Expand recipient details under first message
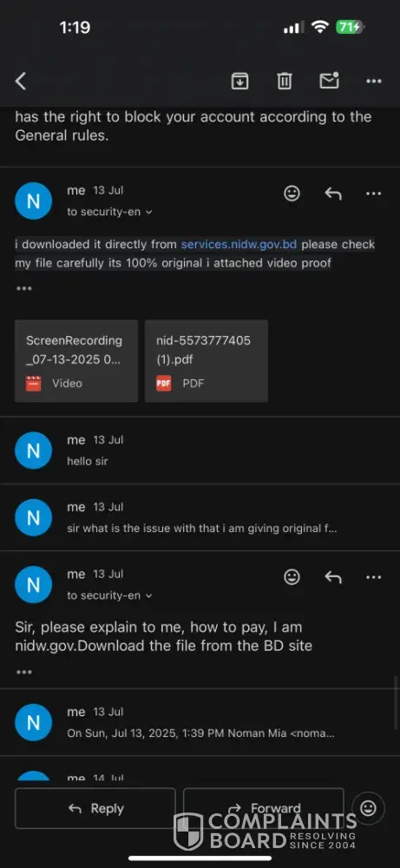 (x=109, y=212)
